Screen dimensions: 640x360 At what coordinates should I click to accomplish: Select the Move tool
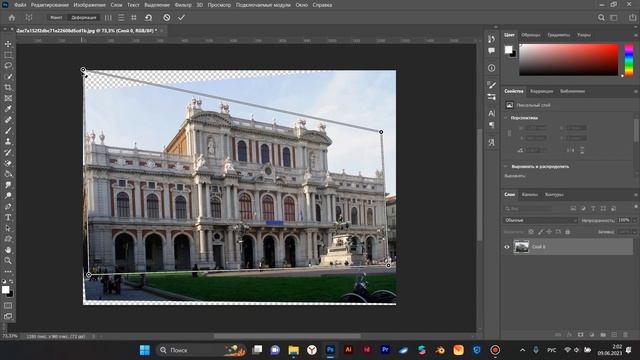click(x=8, y=44)
